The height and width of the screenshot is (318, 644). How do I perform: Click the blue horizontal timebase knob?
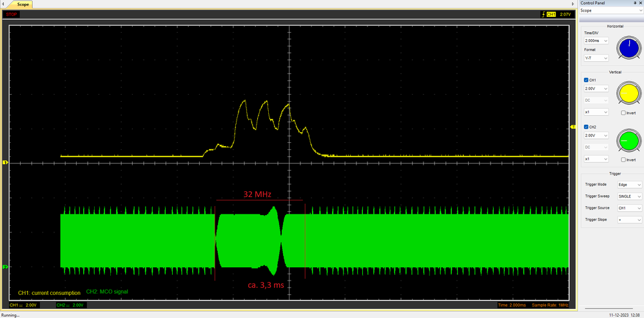tap(629, 48)
